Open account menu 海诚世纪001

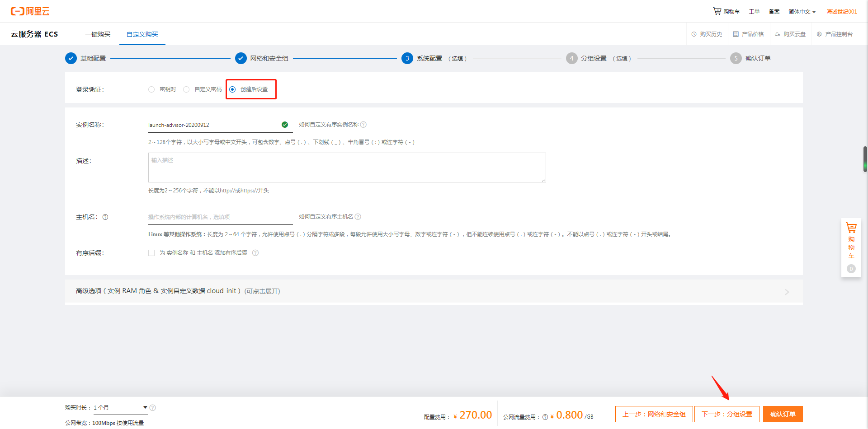tap(842, 12)
